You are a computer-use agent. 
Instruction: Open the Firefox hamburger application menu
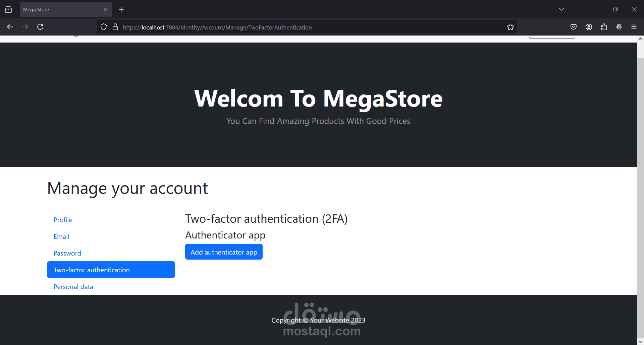click(x=634, y=27)
